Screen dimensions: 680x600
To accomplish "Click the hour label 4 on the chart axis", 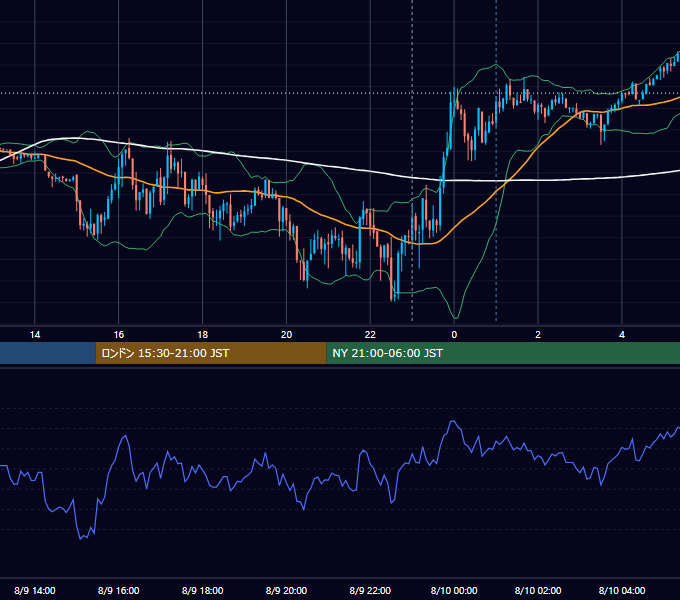I will [x=622, y=335].
